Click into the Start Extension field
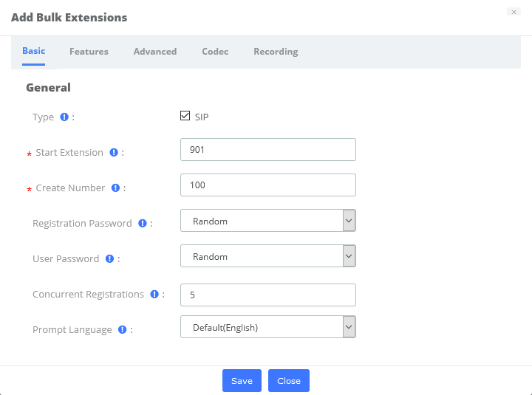This screenshot has height=395, width=532. pyautogui.click(x=268, y=150)
